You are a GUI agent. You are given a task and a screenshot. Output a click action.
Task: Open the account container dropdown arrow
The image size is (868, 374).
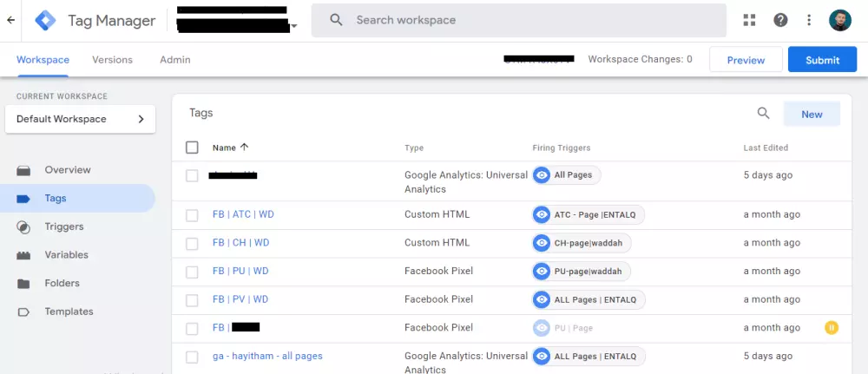click(x=294, y=26)
